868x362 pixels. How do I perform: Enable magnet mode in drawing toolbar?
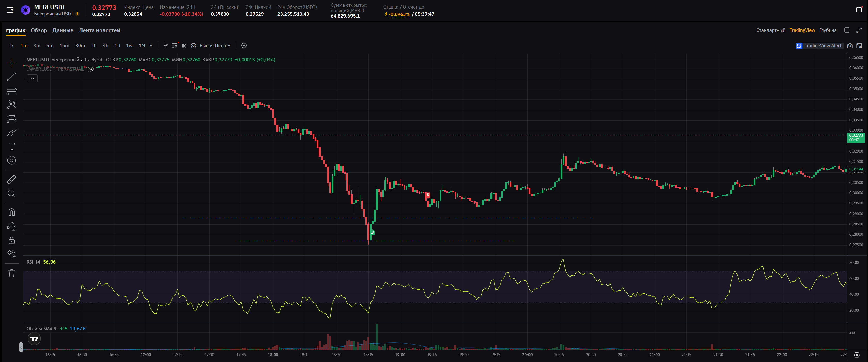(11, 212)
